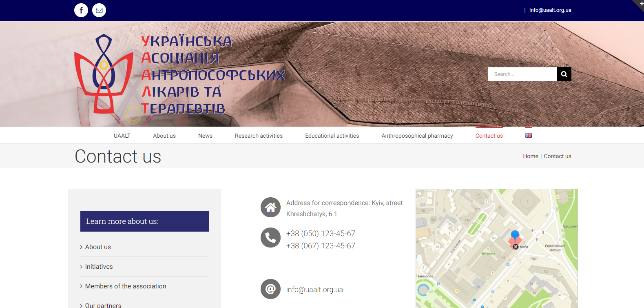Click the info@uaalt.org.ua link in header
This screenshot has width=644, height=308.
[x=550, y=10]
